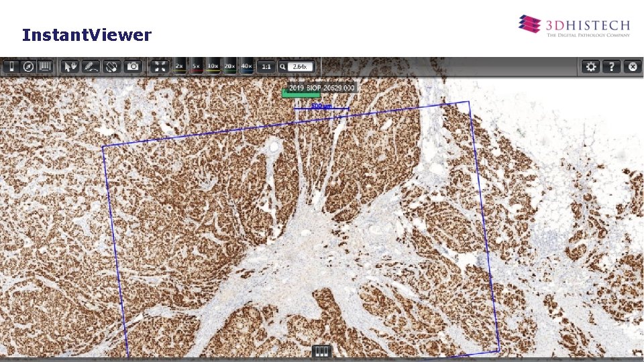Screen dimensions: 644x362
Task: Click the 500 µm scale bar
Action: 321,107
